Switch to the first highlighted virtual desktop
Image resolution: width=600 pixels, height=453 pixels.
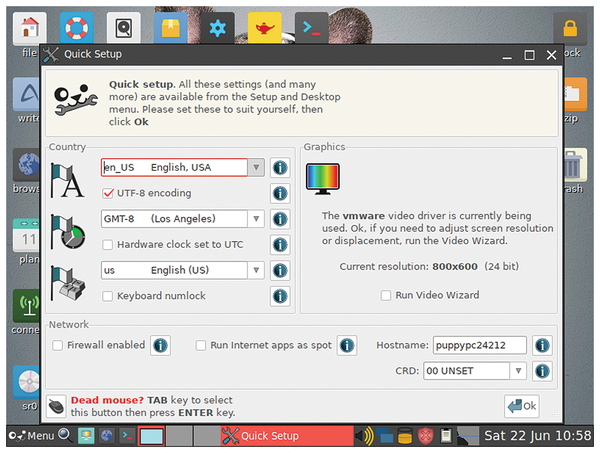152,436
